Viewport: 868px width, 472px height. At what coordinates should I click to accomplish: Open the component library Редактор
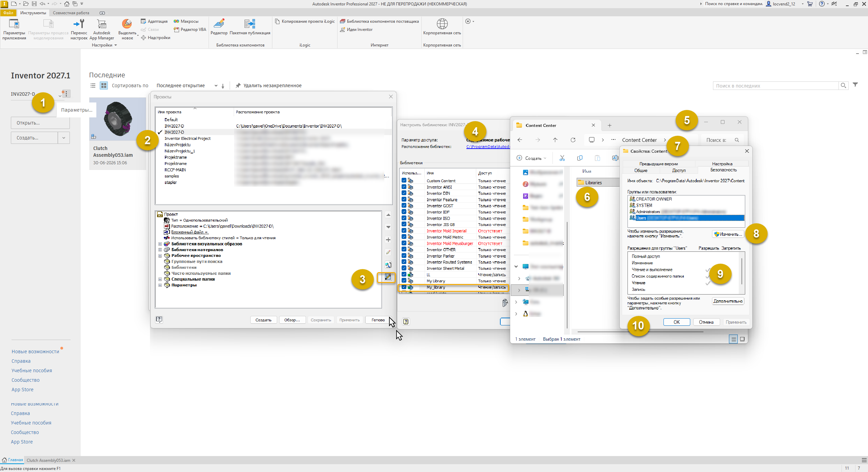click(219, 27)
